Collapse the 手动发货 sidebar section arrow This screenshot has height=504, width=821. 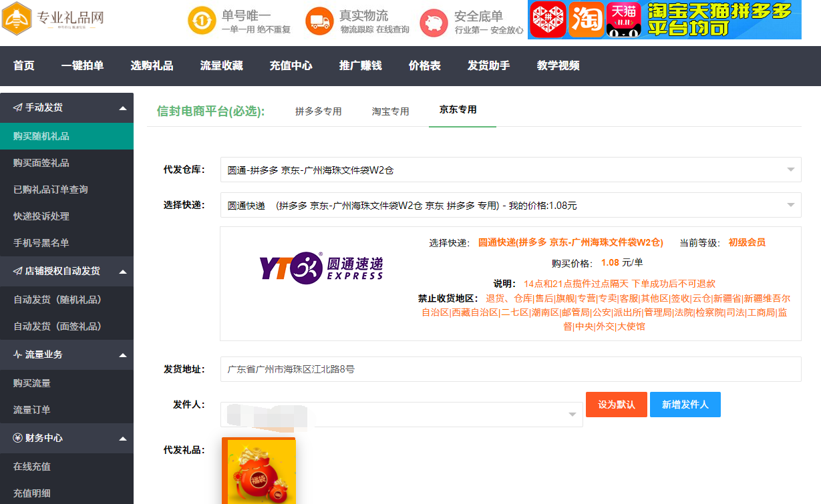pyautogui.click(x=122, y=108)
